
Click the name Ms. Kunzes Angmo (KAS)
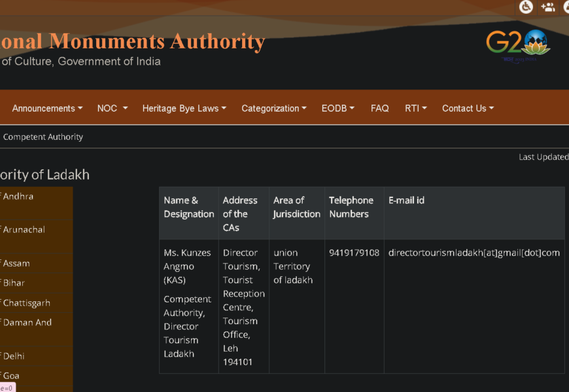(187, 266)
